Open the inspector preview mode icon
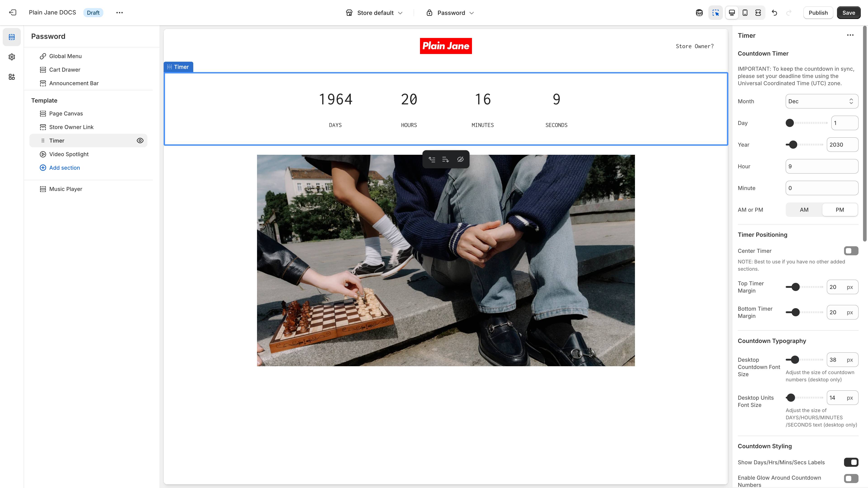868x488 pixels. (x=716, y=12)
